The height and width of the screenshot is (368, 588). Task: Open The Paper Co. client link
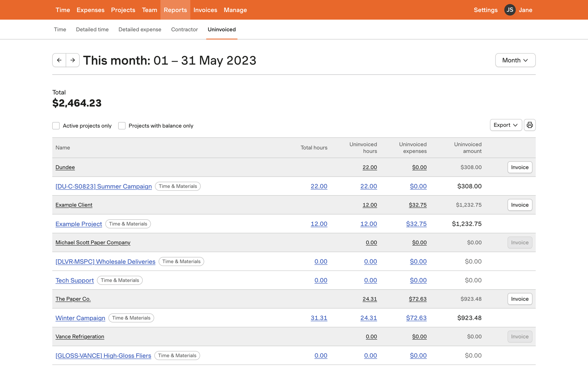[73, 299]
